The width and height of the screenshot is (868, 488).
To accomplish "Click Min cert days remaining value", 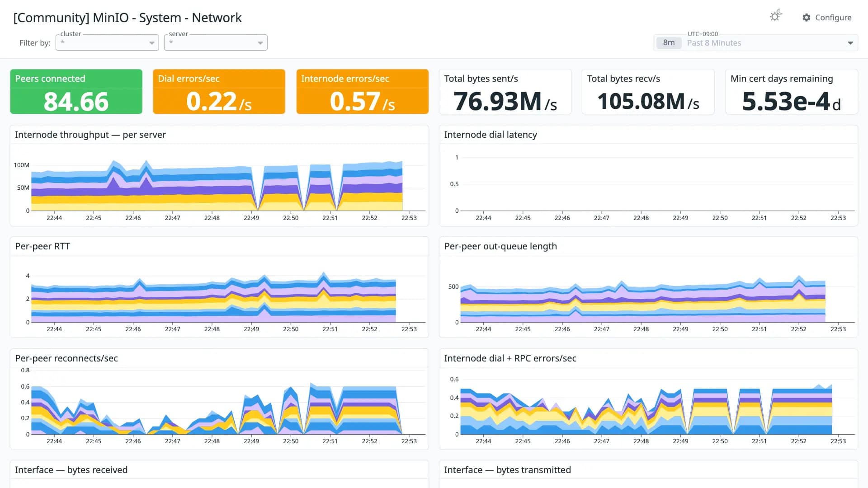I will pos(792,101).
